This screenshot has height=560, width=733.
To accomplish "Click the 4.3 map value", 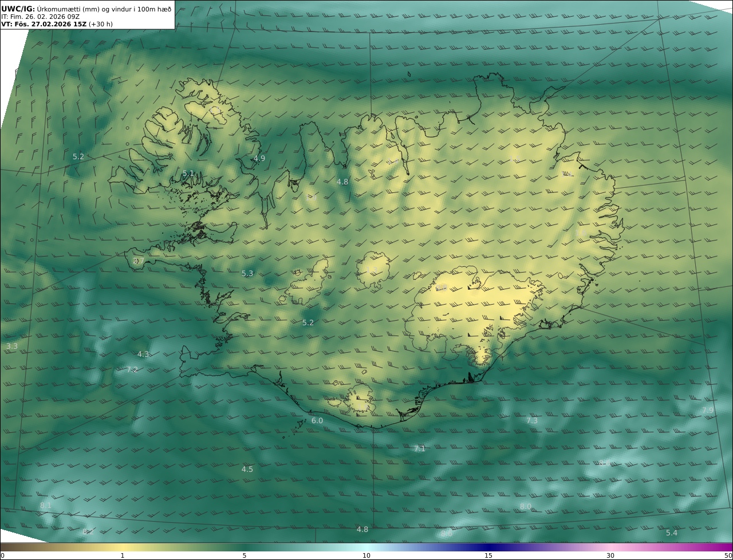I will click(x=143, y=354).
